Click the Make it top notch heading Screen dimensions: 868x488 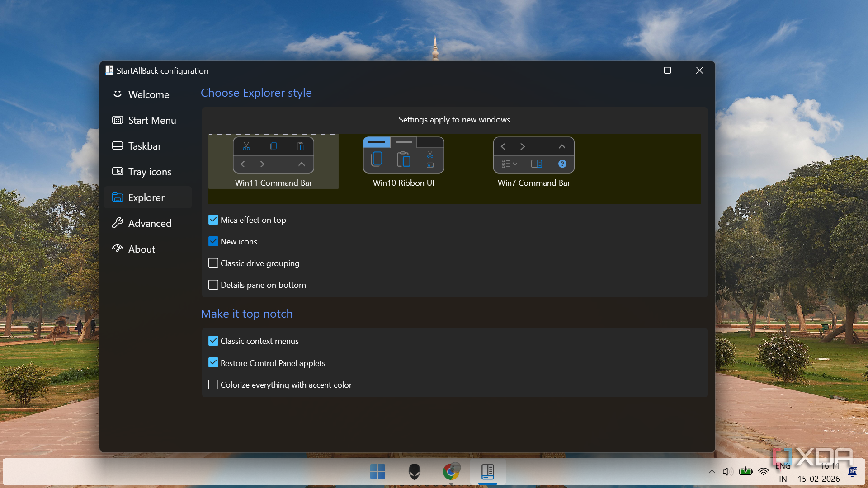[x=246, y=314]
